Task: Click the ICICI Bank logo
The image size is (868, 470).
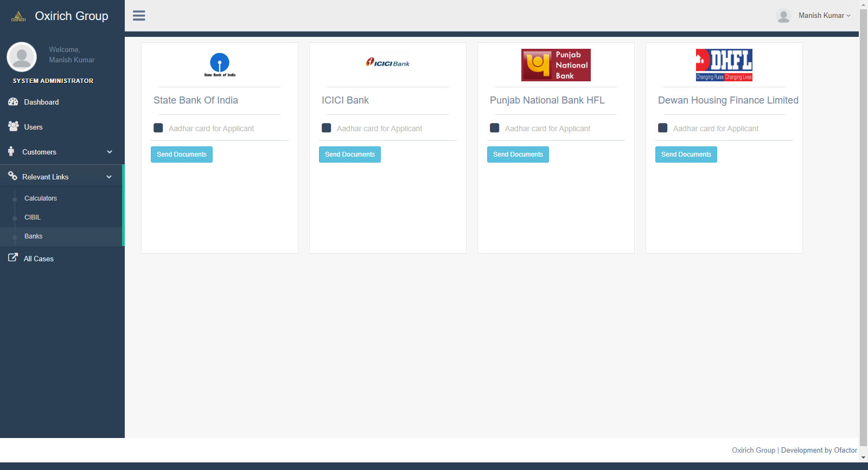Action: [388, 63]
